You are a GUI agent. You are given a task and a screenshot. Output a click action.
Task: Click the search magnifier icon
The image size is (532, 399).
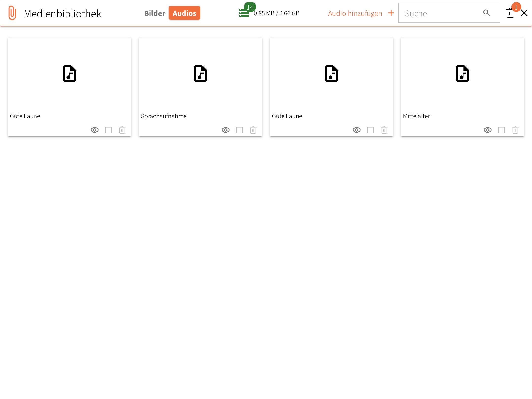486,13
